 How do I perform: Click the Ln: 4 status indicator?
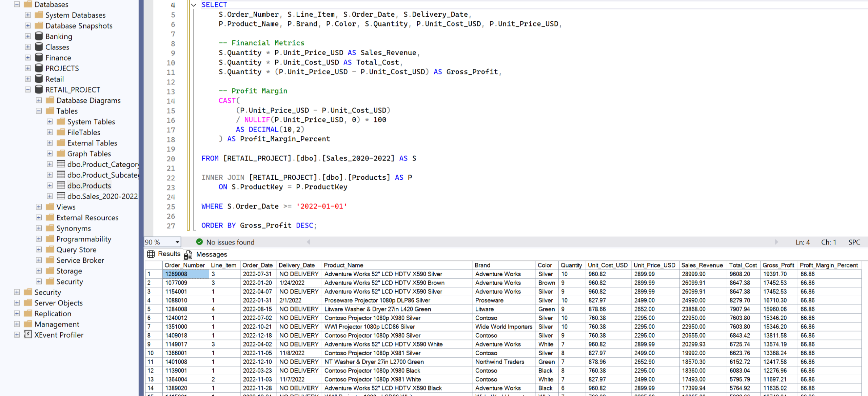coord(803,242)
